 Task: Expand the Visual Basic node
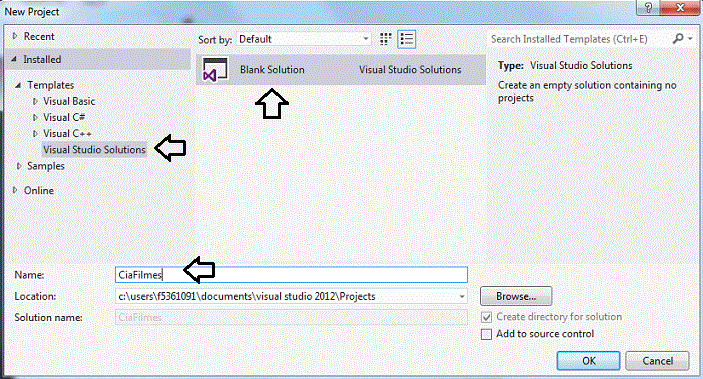[35, 101]
